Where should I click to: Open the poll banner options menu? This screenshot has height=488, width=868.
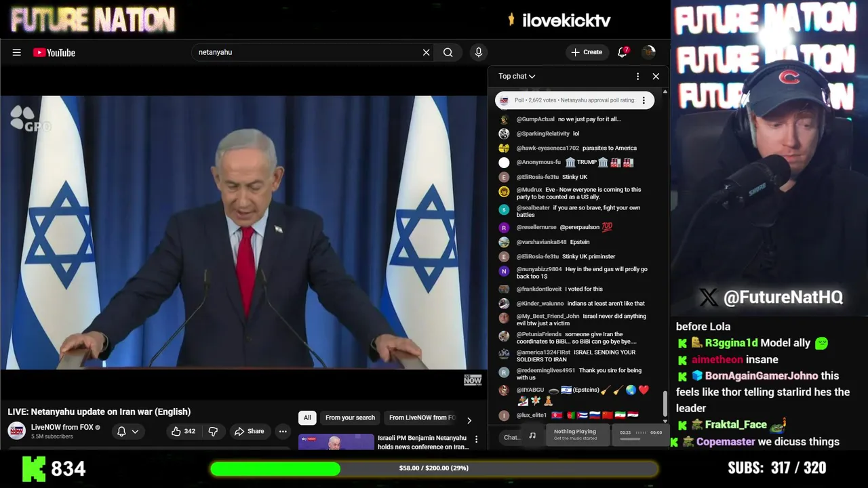click(x=644, y=100)
